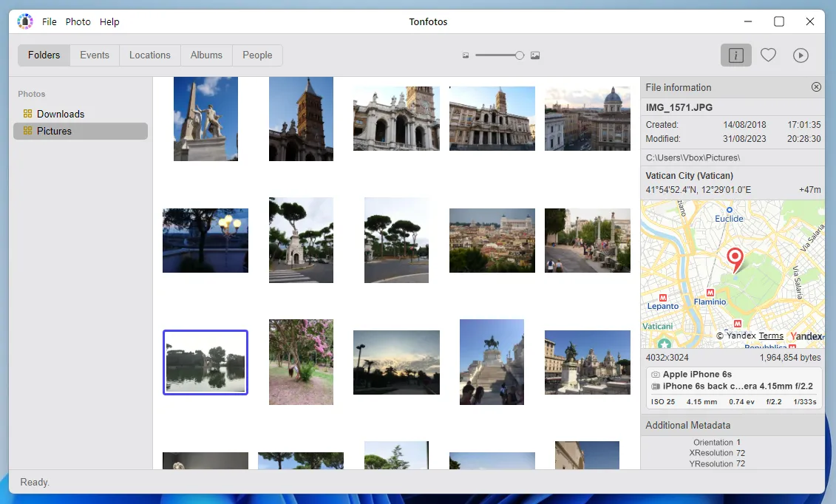Start slideshow with the play button
Viewport: 836px width, 504px height.
click(800, 55)
